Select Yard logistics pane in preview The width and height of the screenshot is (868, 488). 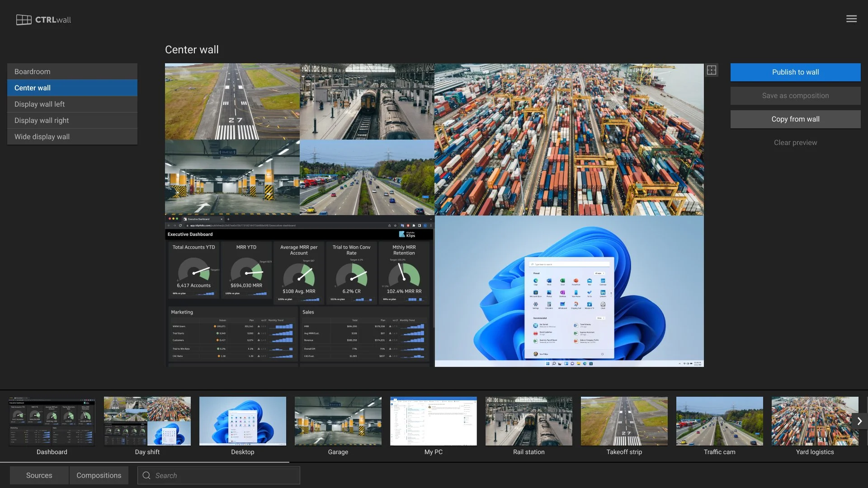(x=569, y=139)
